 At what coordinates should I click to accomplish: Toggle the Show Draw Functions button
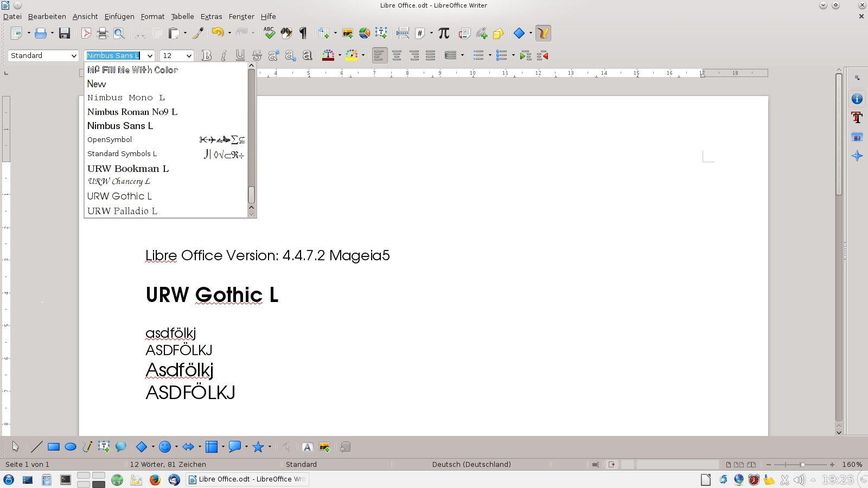pos(543,34)
